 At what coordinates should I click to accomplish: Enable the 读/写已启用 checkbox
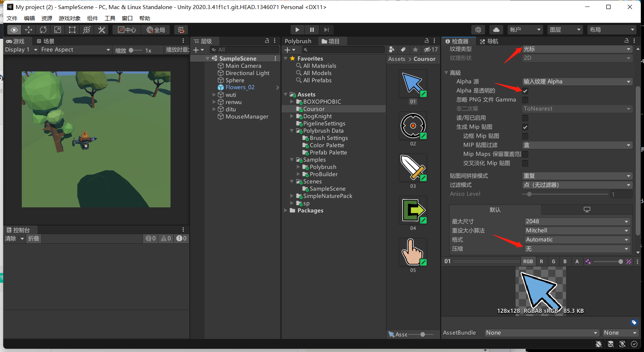pos(525,118)
